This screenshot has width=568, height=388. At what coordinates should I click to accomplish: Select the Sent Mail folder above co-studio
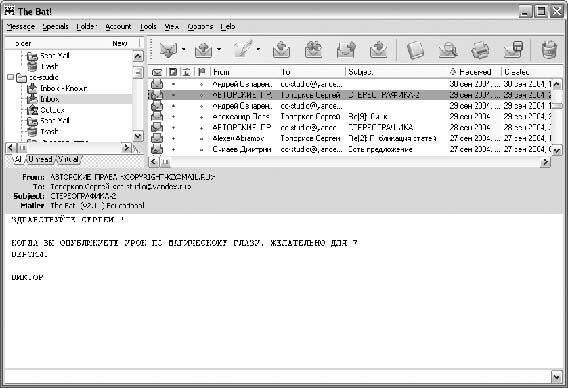pyautogui.click(x=55, y=55)
